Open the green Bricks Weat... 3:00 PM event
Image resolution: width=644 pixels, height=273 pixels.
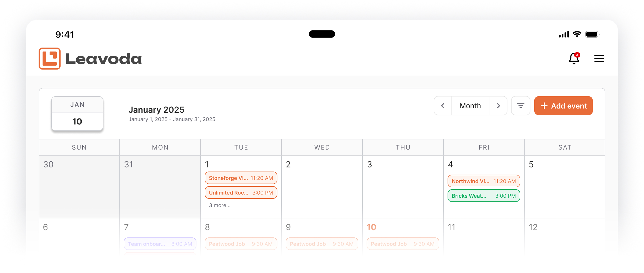[484, 196]
